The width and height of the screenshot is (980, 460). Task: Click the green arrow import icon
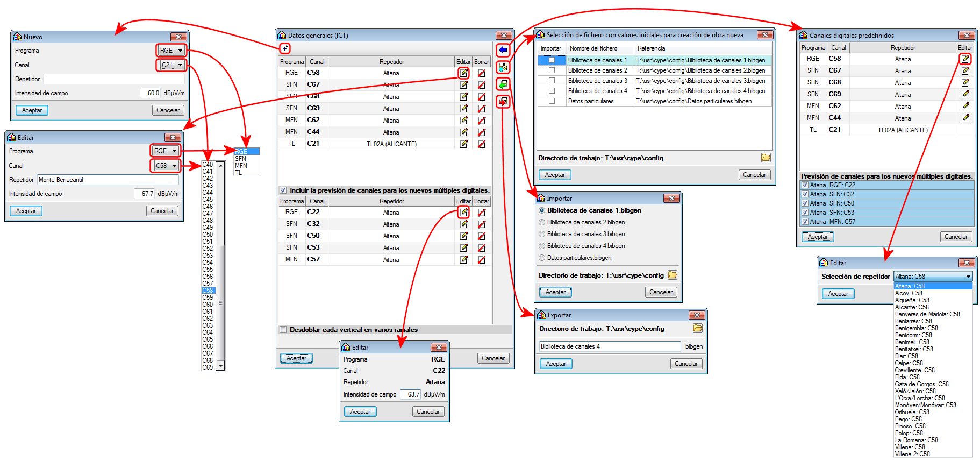click(503, 84)
